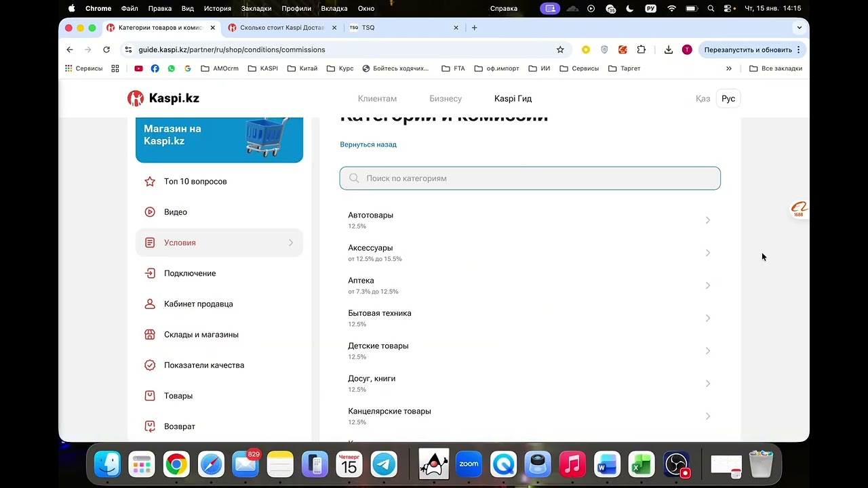Open Microsoft Excel from the Dock
The image size is (868, 488).
[x=641, y=465]
